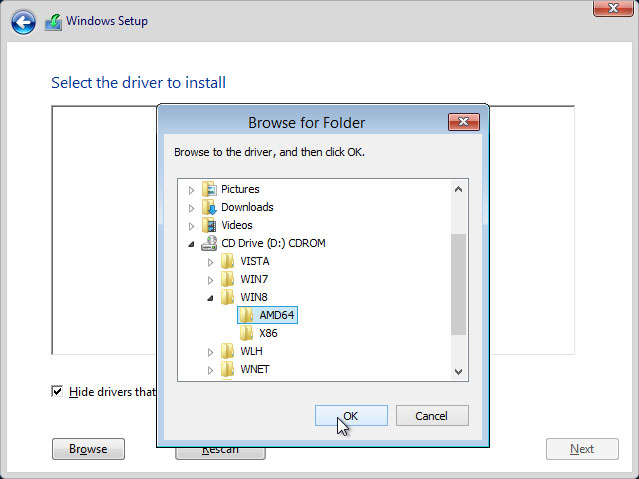Click the X86 folder icon
Image resolution: width=639 pixels, height=479 pixels.
pyautogui.click(x=246, y=333)
